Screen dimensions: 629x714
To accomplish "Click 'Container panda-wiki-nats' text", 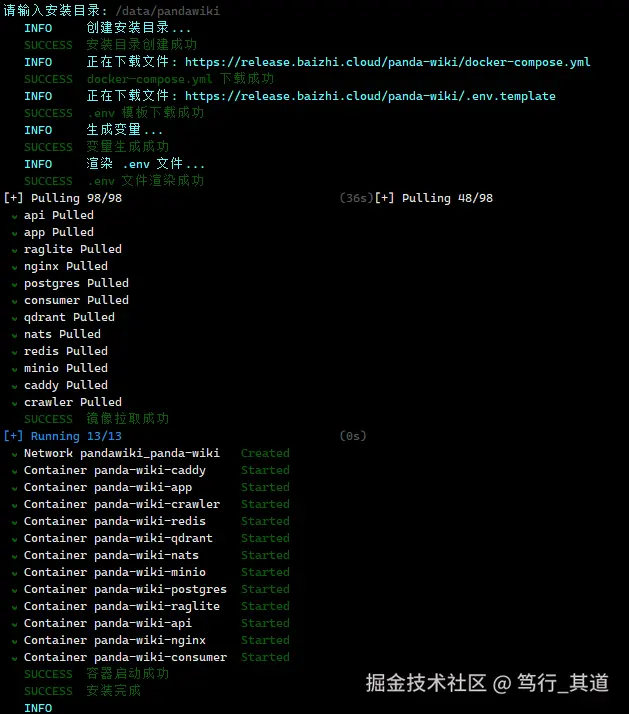I will point(111,555).
